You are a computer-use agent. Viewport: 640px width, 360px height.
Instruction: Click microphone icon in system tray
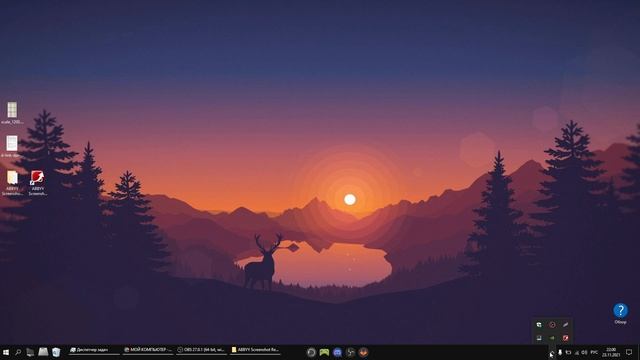[x=560, y=352]
